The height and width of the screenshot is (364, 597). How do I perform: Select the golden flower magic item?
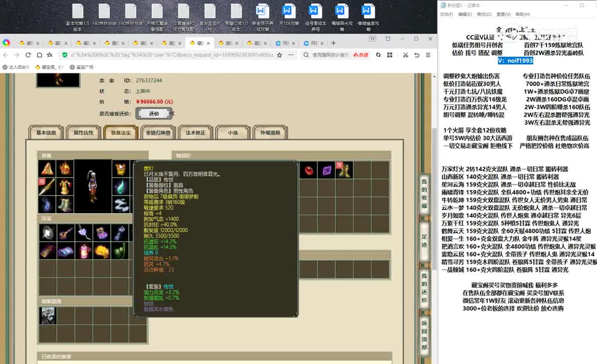click(x=102, y=251)
